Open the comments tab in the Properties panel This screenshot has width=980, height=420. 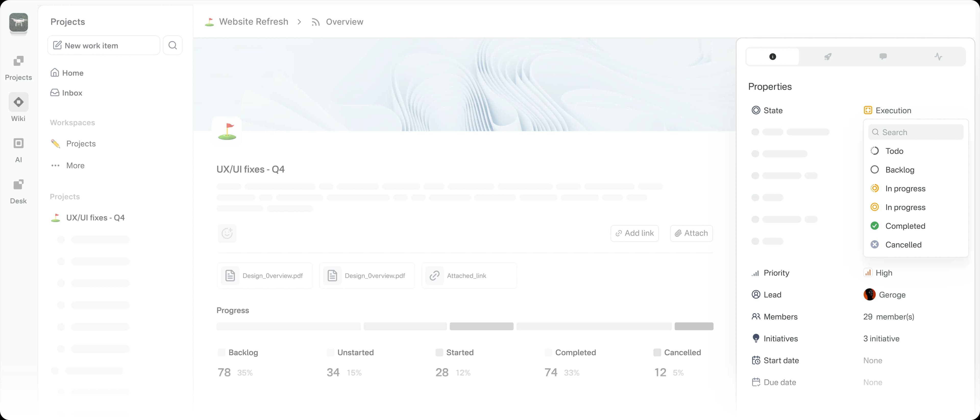883,56
